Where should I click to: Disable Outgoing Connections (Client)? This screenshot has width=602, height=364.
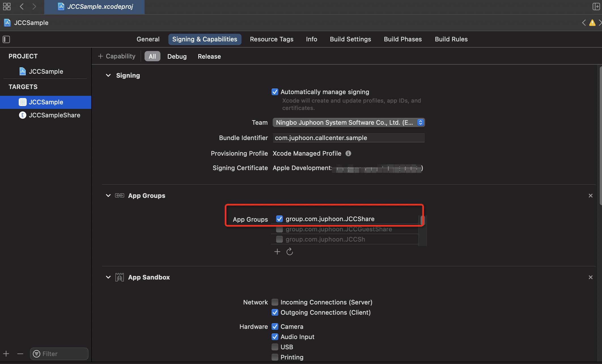coord(275,312)
